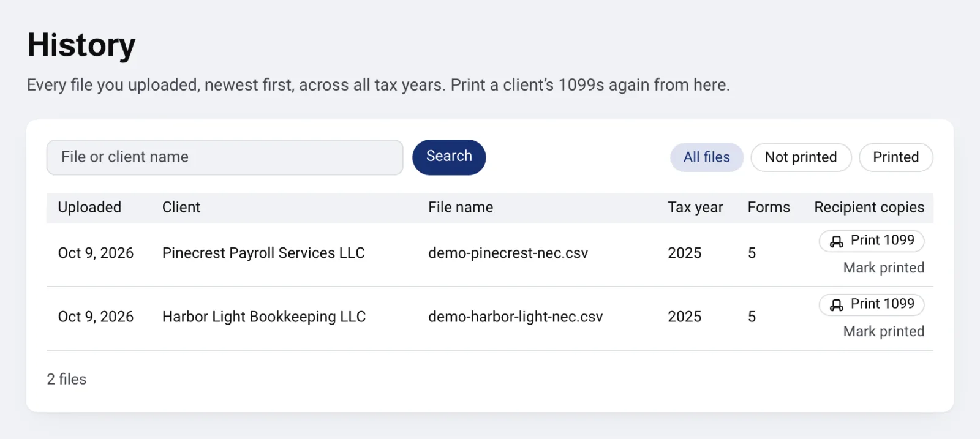Print 1099 for Harbor Light Bookkeeping
This screenshot has width=980, height=439.
(x=872, y=304)
